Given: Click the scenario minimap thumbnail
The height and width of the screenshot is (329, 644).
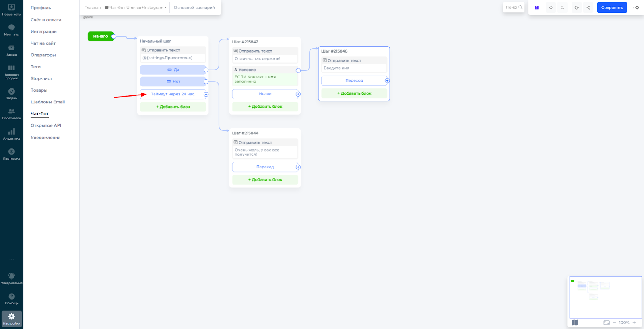Looking at the screenshot, I should coord(605,297).
